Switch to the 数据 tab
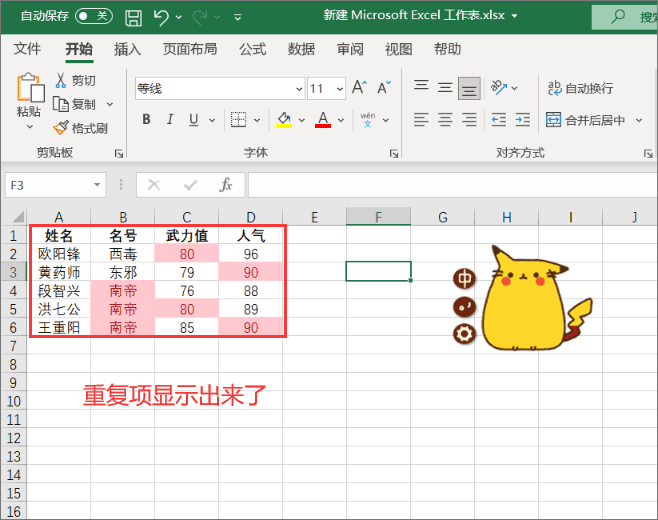The width and height of the screenshot is (658, 520). [301, 49]
